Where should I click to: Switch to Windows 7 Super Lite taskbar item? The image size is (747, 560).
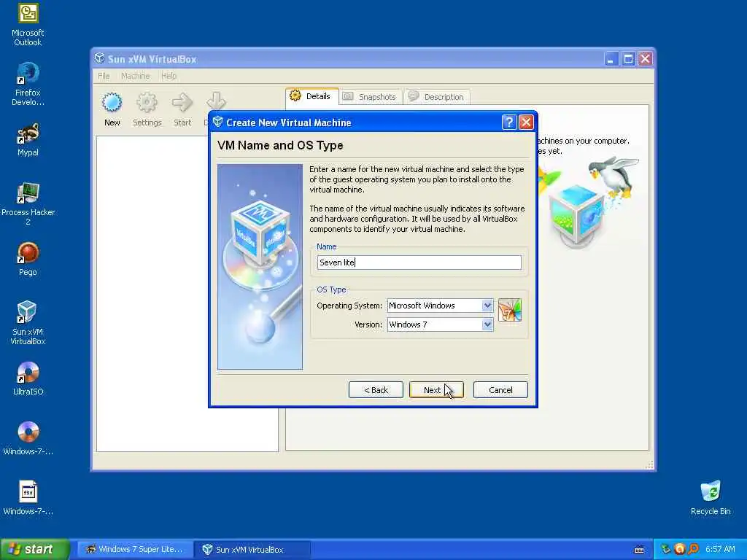135,550
